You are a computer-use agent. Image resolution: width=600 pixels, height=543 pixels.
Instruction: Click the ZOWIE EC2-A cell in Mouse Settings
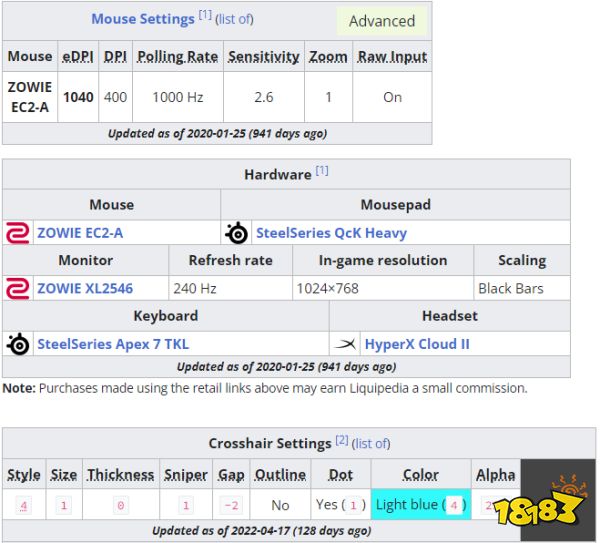[x=30, y=97]
